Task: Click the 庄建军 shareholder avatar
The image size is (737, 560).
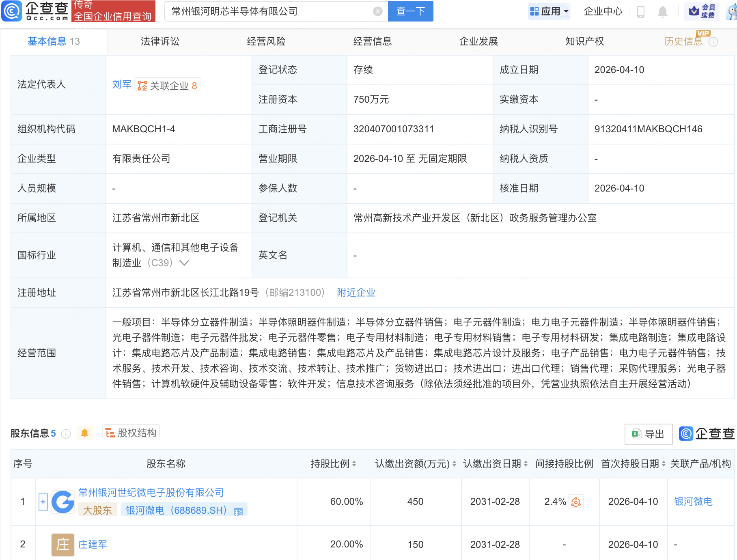Action: coord(62,544)
